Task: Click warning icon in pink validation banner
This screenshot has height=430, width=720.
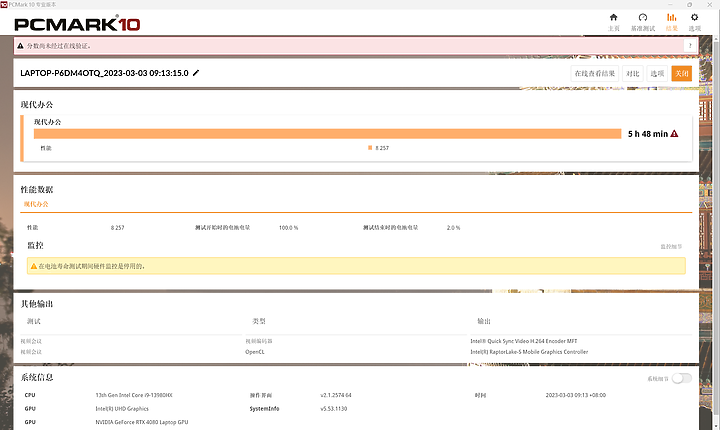Action: 20,46
